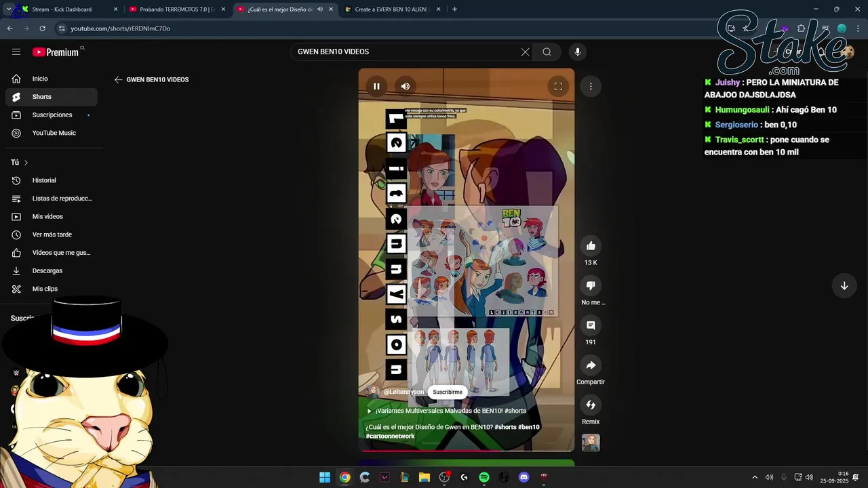Open the sound thumbnail below Remix
Image resolution: width=868 pixels, height=488 pixels.
click(591, 443)
